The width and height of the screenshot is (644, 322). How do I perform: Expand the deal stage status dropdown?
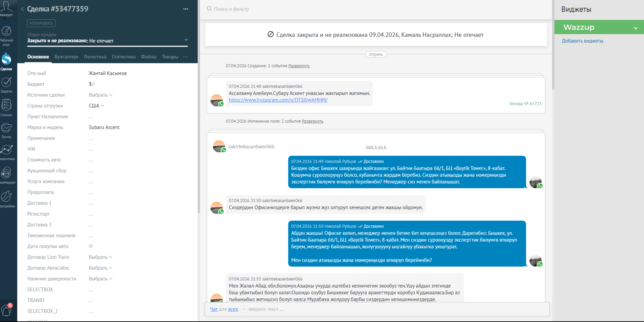(x=186, y=40)
